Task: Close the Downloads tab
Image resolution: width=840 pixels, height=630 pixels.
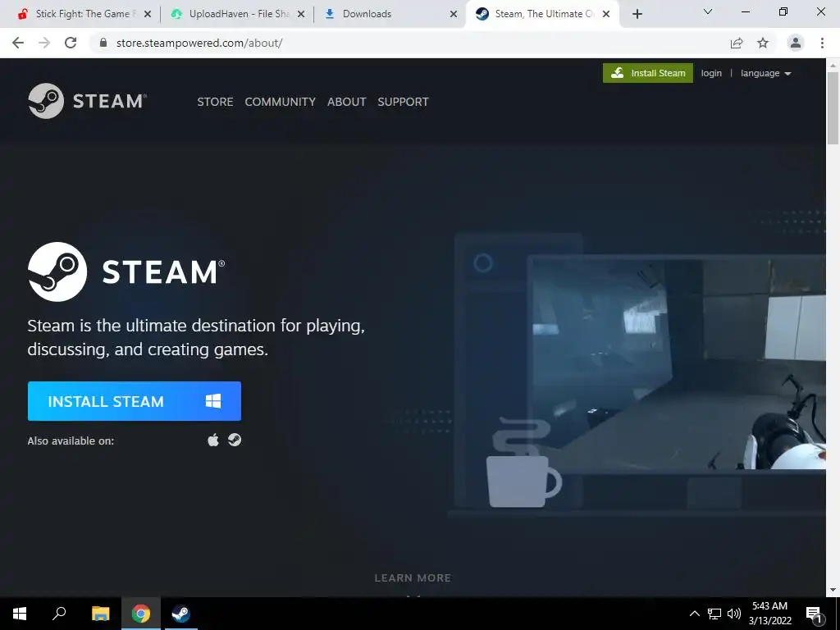Action: pyautogui.click(x=454, y=14)
